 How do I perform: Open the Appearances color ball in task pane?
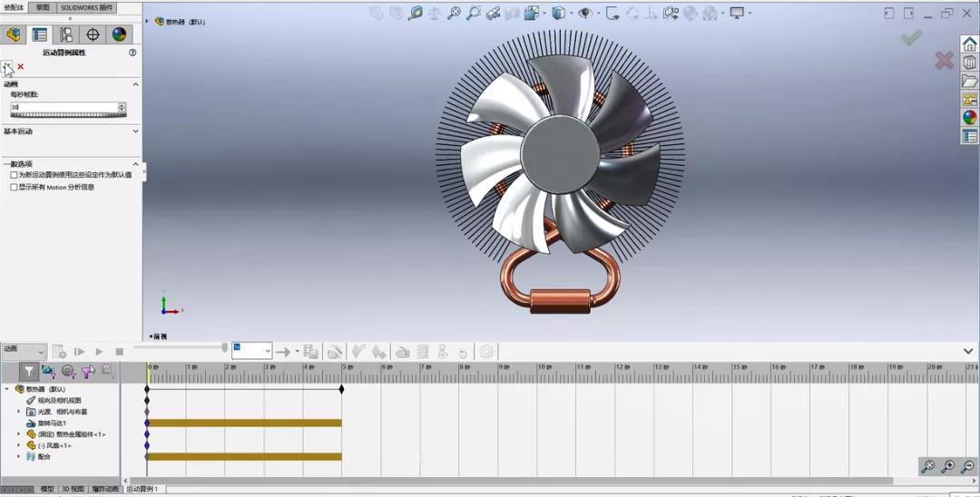click(x=969, y=118)
